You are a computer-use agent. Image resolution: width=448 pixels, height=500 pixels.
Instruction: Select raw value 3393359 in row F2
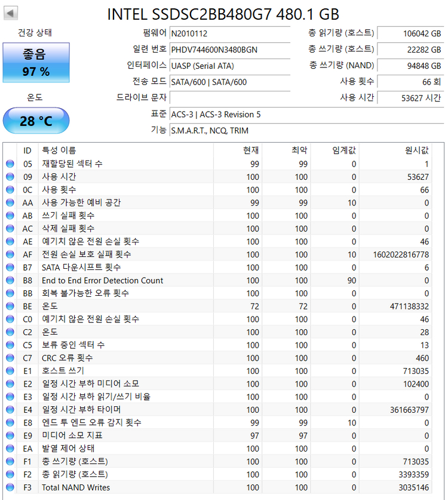coord(413,474)
